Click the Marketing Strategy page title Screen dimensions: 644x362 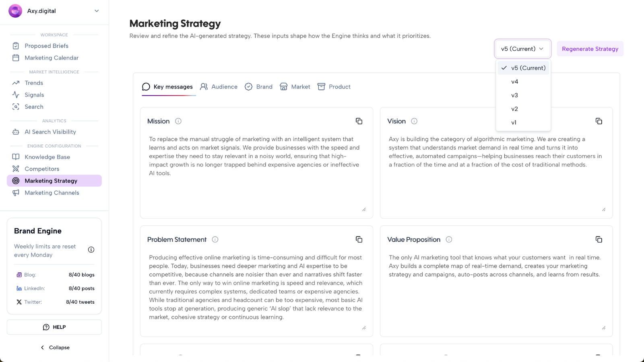pyautogui.click(x=175, y=24)
